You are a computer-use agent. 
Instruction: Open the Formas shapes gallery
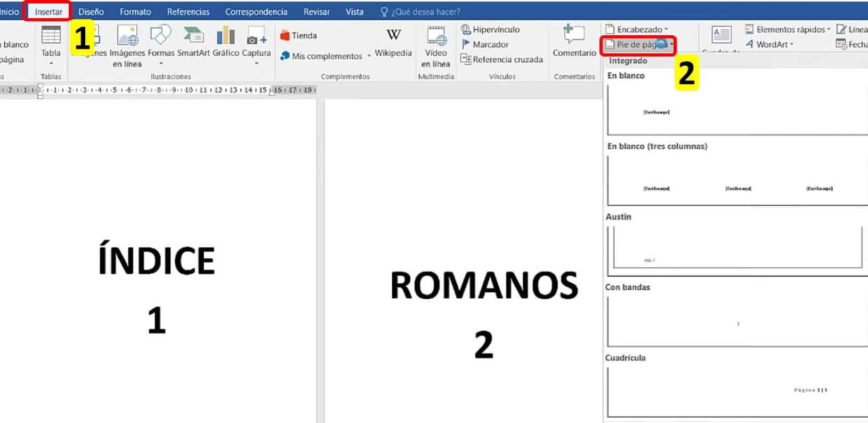coord(161,45)
